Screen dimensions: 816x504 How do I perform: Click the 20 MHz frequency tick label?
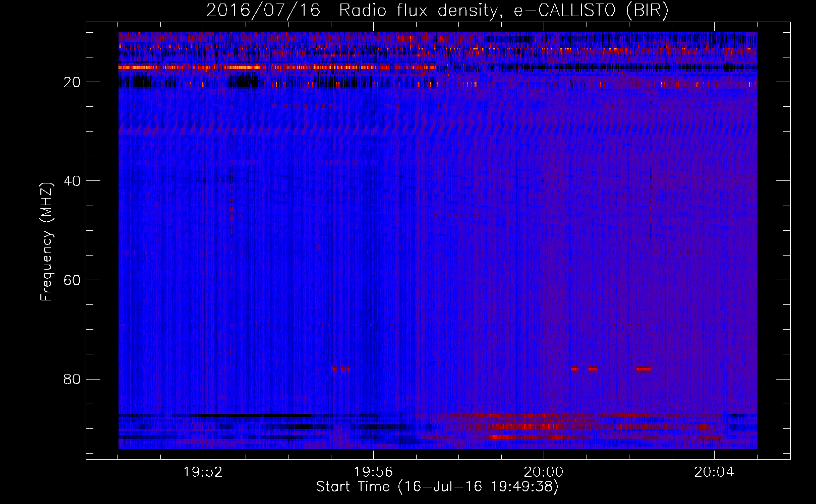coord(73,82)
